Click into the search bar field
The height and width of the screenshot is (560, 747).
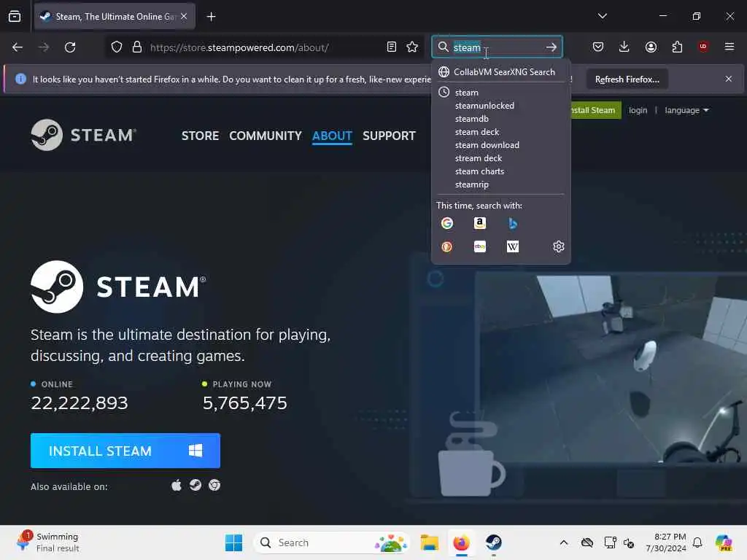(x=498, y=47)
